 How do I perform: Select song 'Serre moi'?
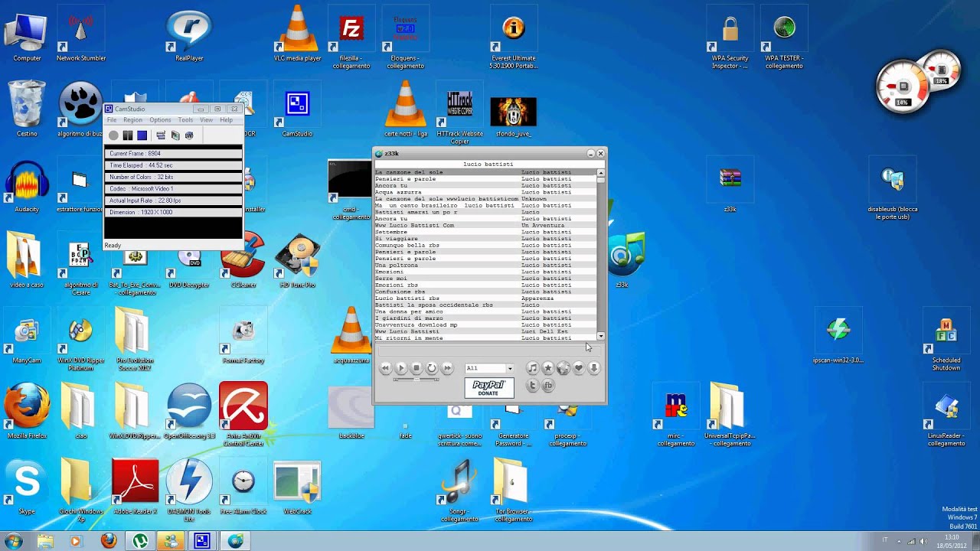click(485, 279)
